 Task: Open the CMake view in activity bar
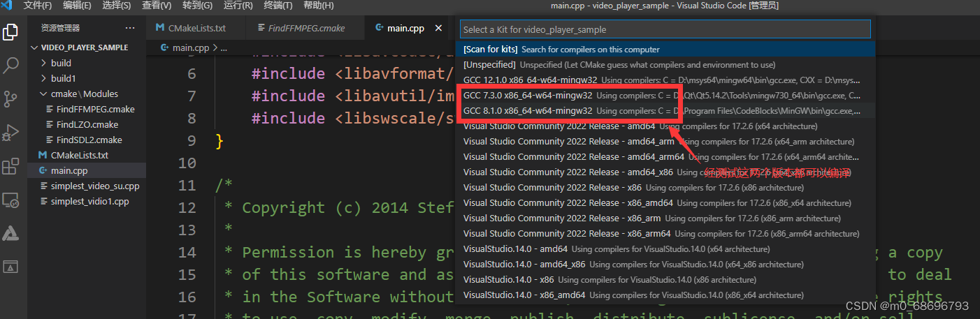(x=10, y=233)
